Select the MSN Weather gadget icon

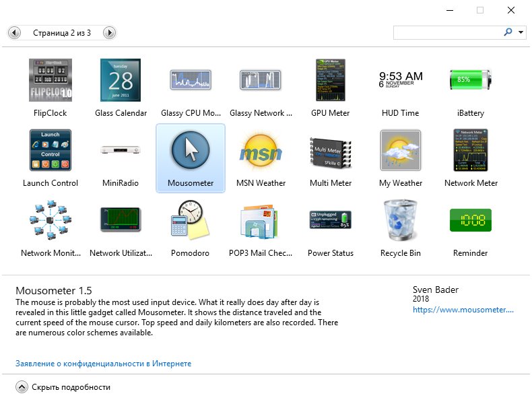click(x=261, y=151)
